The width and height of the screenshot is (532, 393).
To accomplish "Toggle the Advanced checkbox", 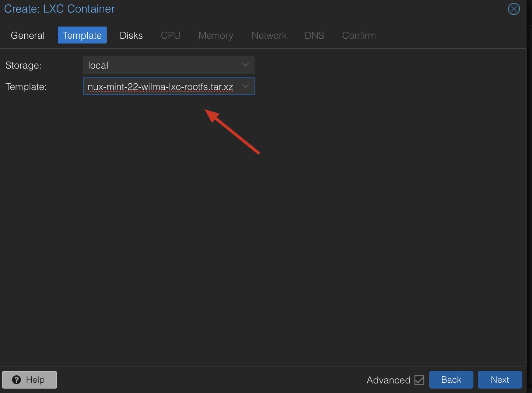I will coord(419,380).
